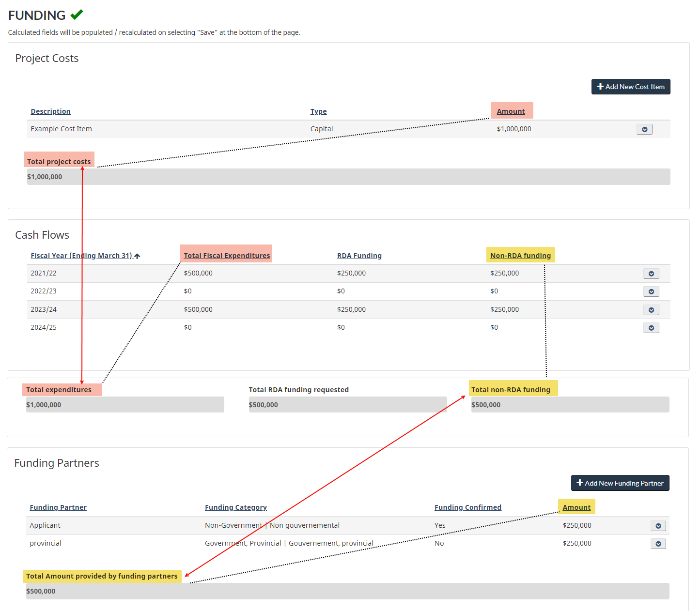Image resolution: width=700 pixels, height=611 pixels.
Task: Click the Fiscal Year sort arrow icon
Action: (x=137, y=256)
